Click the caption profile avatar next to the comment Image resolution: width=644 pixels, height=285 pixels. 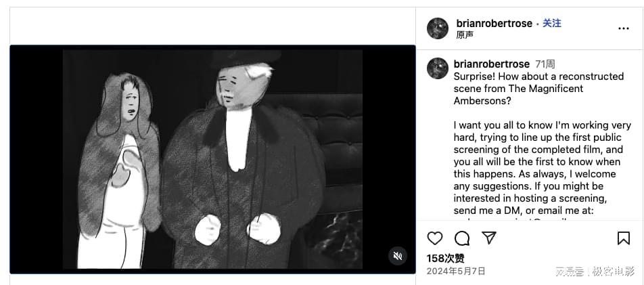[x=438, y=68]
